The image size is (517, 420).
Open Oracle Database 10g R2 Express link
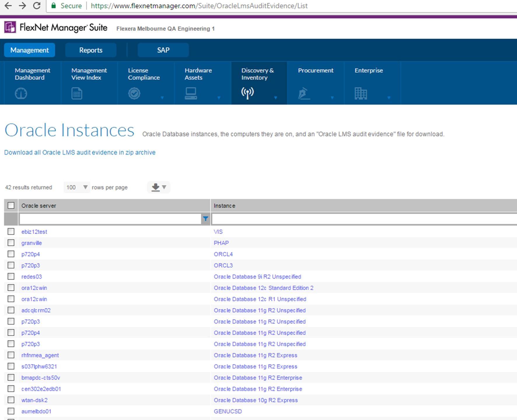point(256,400)
